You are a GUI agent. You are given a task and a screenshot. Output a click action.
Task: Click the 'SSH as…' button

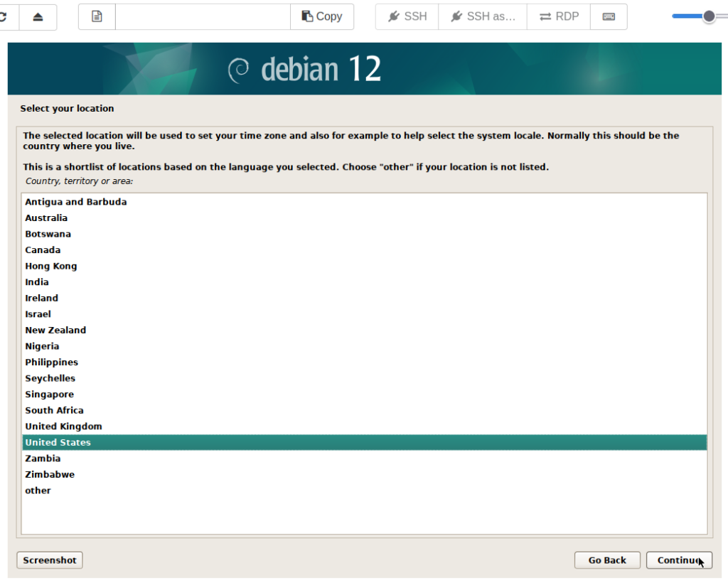[483, 16]
